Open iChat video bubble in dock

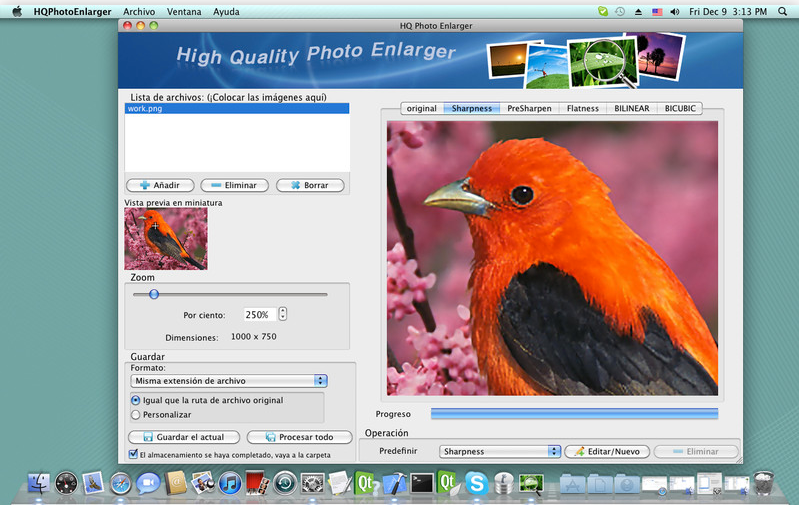[x=148, y=483]
